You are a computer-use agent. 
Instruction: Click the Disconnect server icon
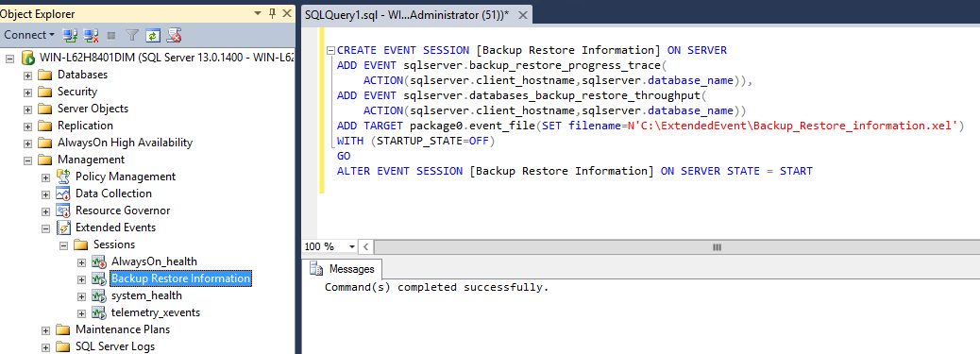[92, 35]
